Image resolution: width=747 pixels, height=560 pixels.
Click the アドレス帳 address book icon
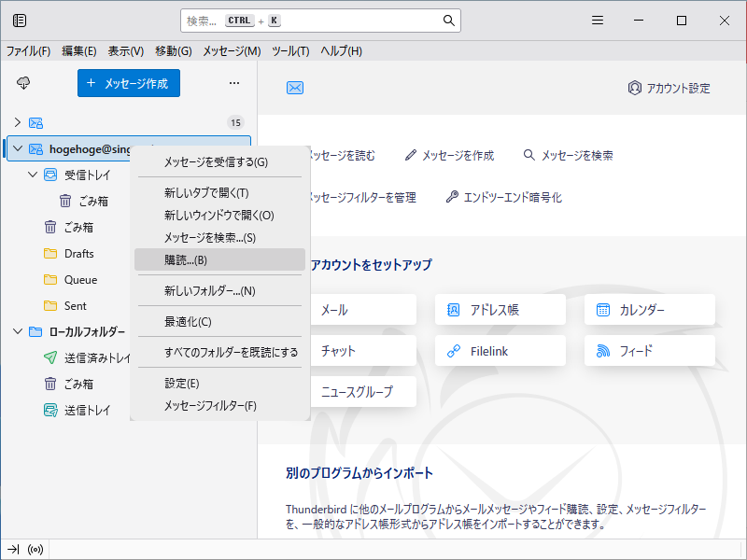click(x=453, y=310)
